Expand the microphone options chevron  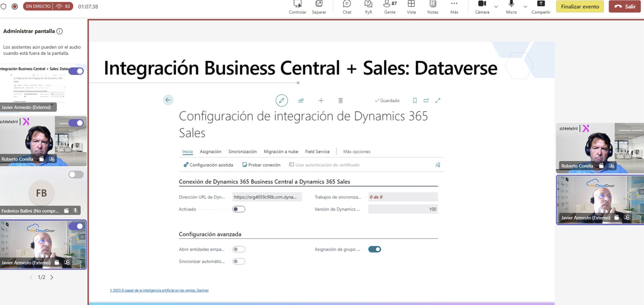click(x=525, y=7)
